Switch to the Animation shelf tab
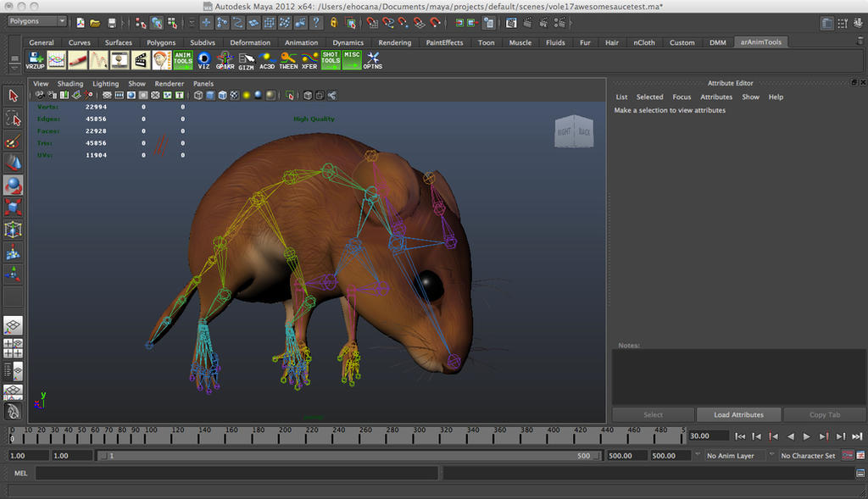The image size is (868, 499). point(301,42)
